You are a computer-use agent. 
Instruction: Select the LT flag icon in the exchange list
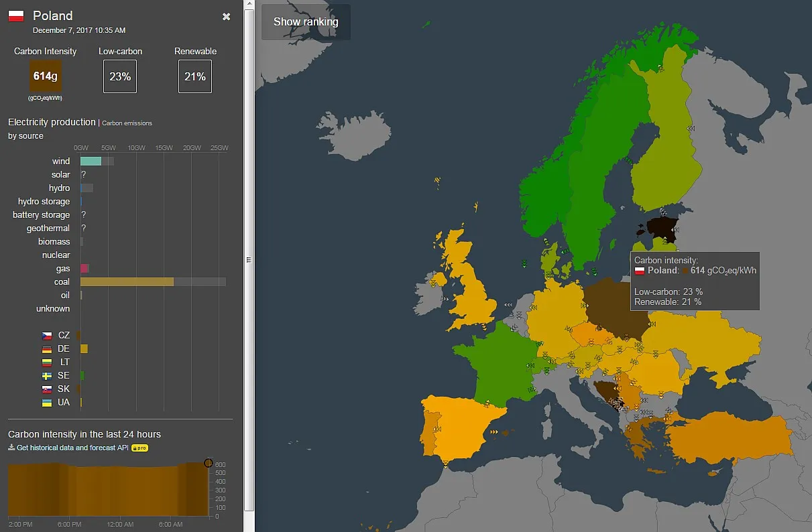46,362
